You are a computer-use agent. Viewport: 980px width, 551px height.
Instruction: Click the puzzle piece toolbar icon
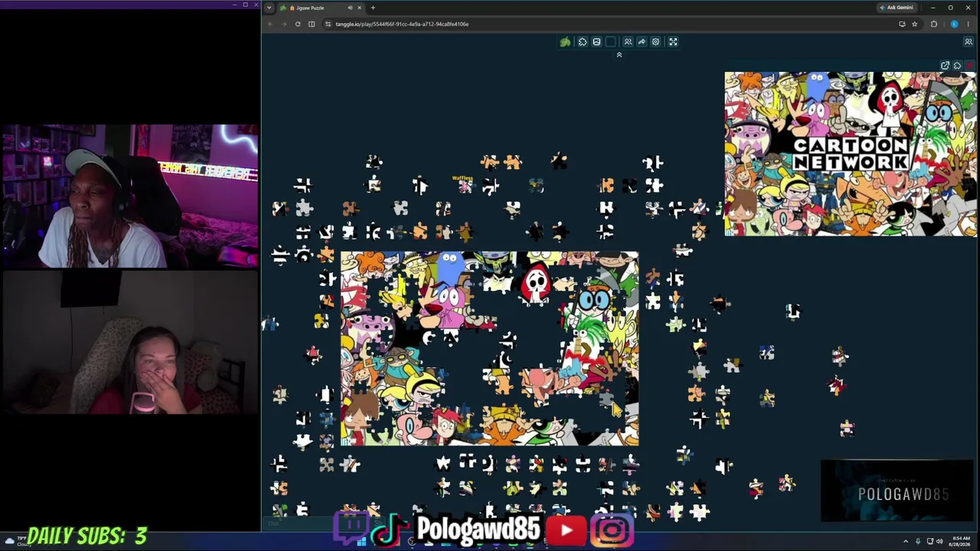coord(583,42)
